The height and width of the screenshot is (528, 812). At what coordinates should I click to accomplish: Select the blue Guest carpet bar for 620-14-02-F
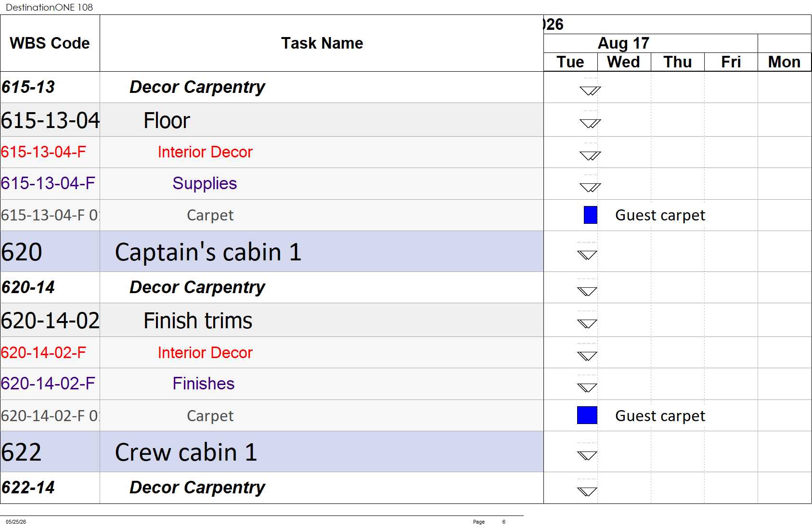point(587,415)
